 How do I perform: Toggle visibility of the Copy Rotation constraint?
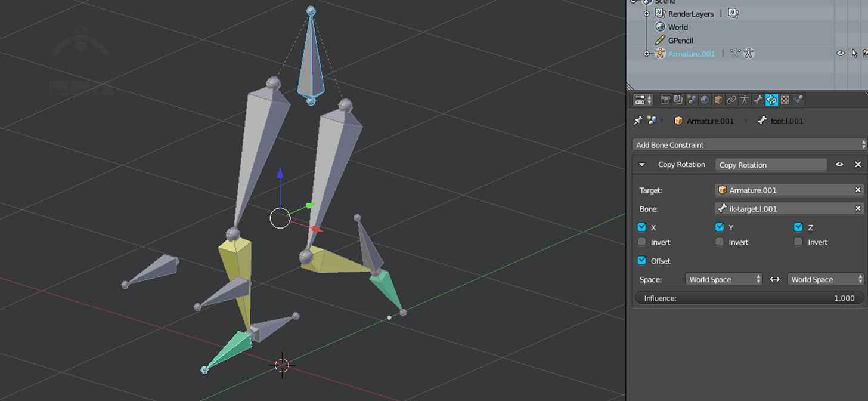[x=841, y=164]
